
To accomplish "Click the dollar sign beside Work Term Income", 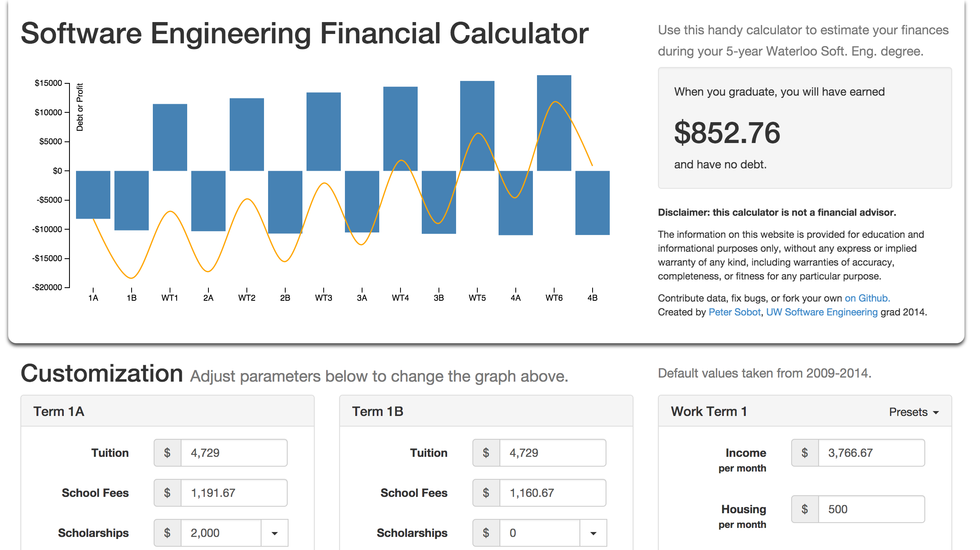I will tap(805, 453).
